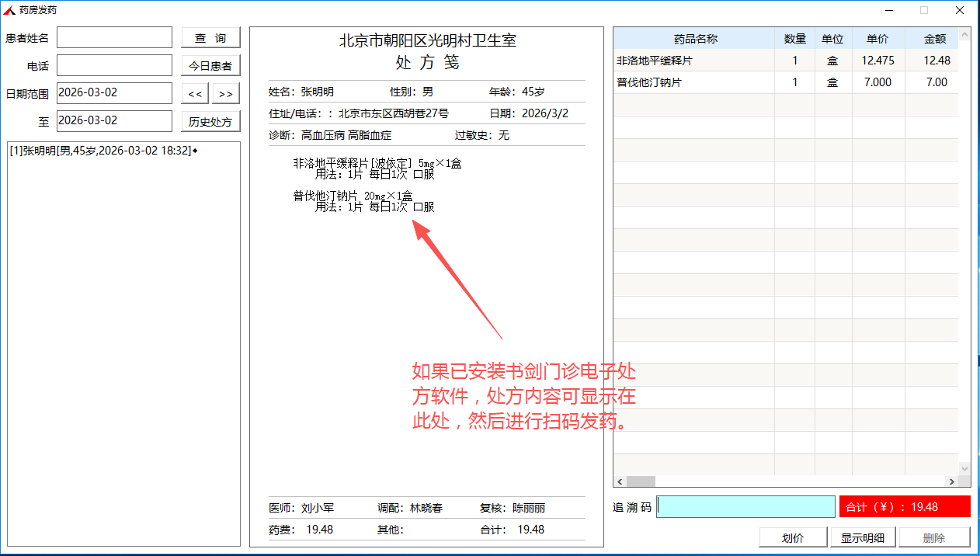The image size is (980, 556).
Task: Click the end date field 至
Action: [x=114, y=121]
